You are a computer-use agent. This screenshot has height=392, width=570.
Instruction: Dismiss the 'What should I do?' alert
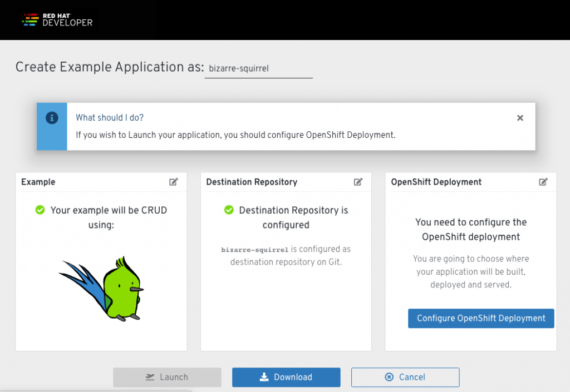coord(520,118)
